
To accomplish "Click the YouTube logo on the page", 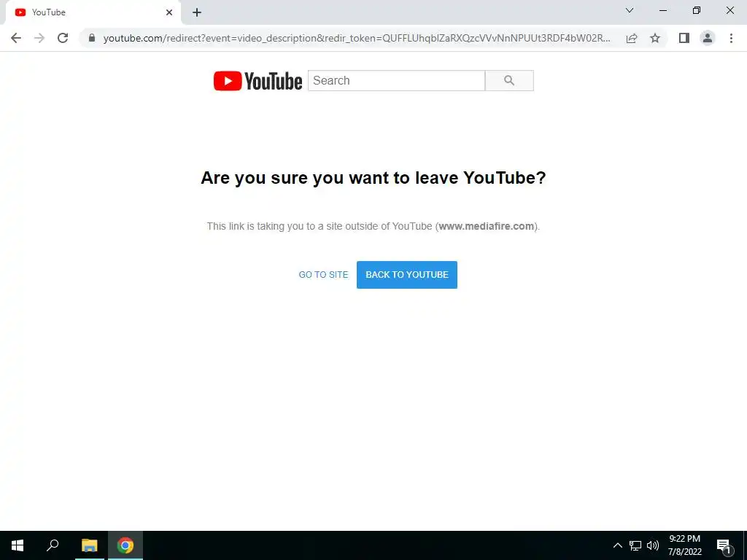I will point(258,81).
